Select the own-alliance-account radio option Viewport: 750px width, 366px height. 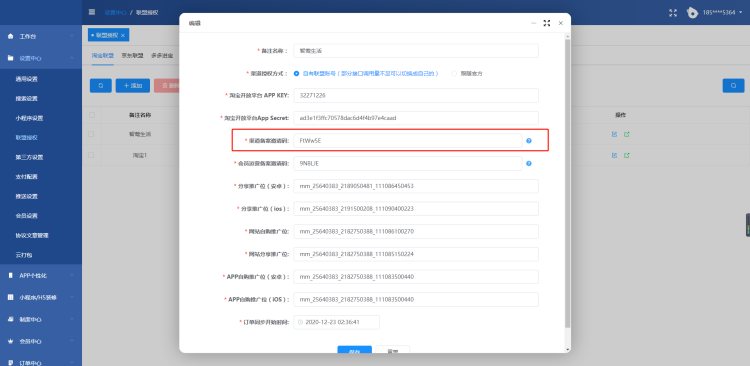[x=297, y=74]
